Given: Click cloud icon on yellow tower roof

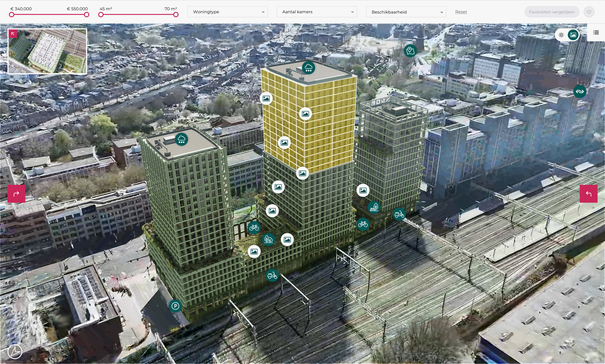Looking at the screenshot, I should coord(308,68).
